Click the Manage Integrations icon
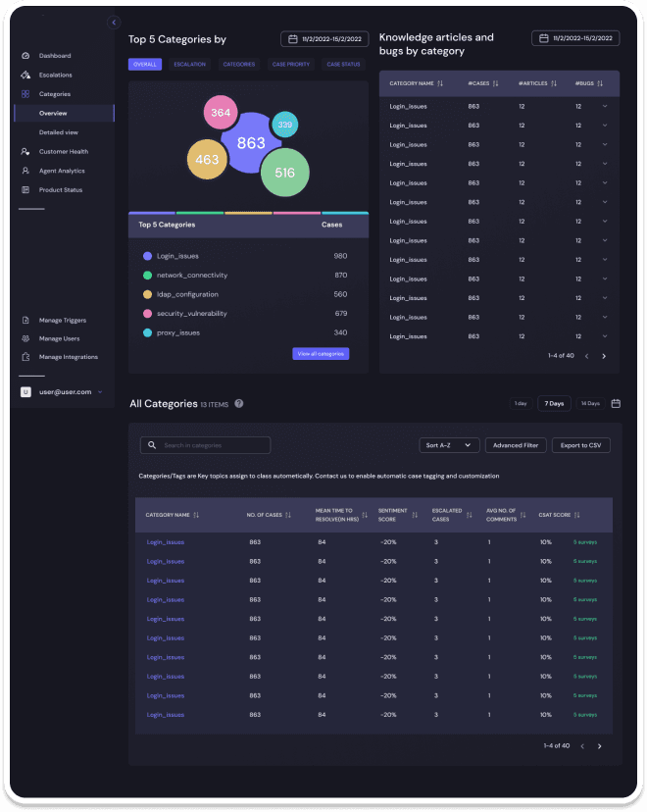 click(x=25, y=357)
